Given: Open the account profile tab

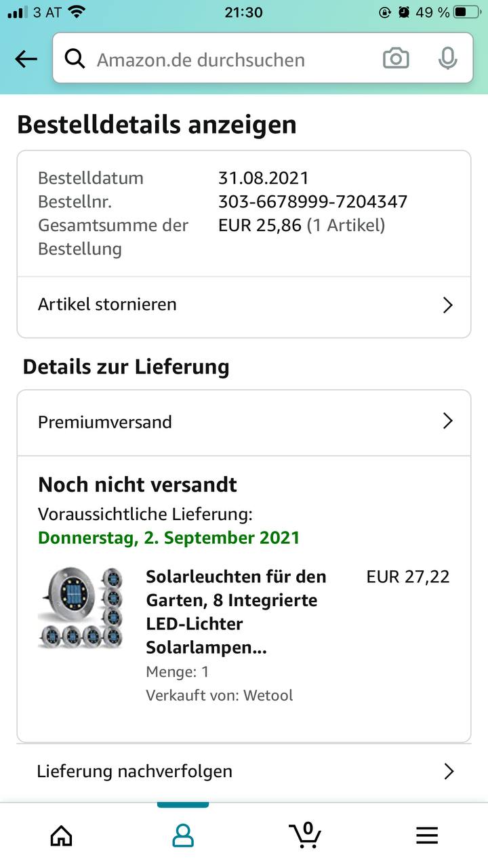Looking at the screenshot, I should [x=183, y=835].
